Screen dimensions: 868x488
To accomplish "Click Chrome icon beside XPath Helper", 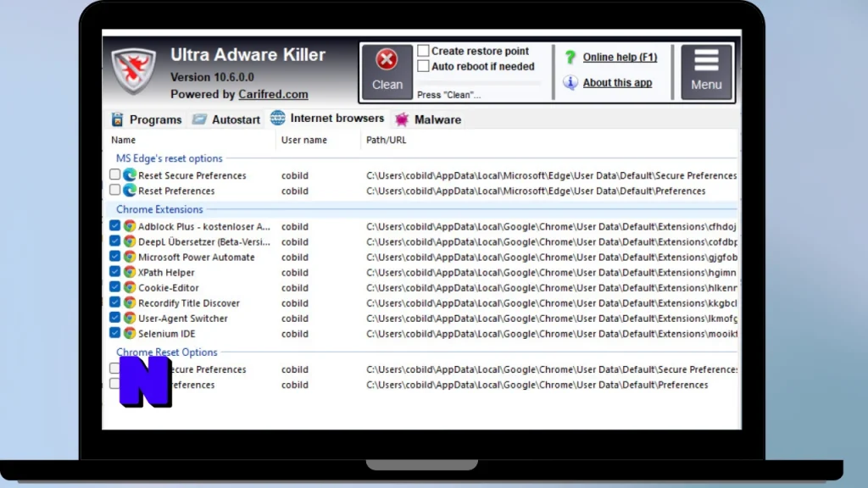I will pos(130,272).
